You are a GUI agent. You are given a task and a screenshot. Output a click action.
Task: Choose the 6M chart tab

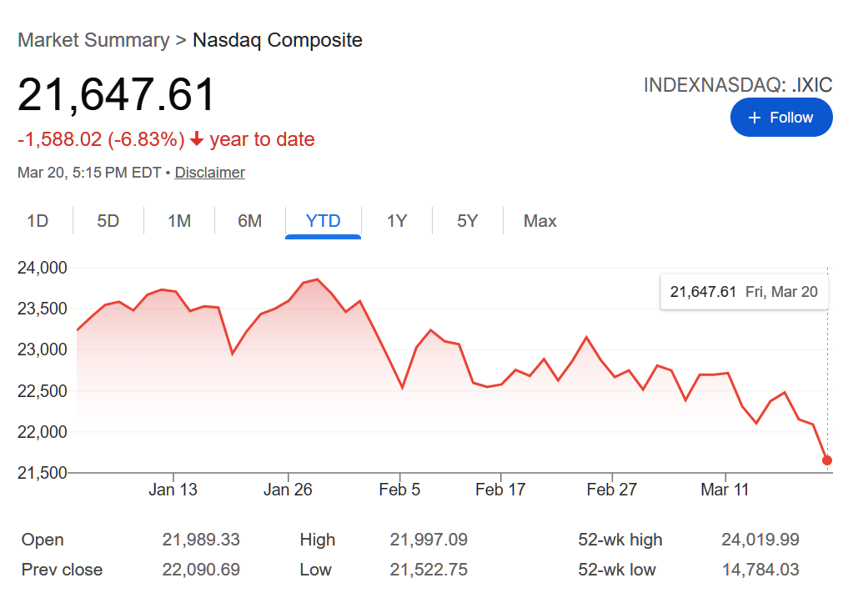click(x=249, y=221)
